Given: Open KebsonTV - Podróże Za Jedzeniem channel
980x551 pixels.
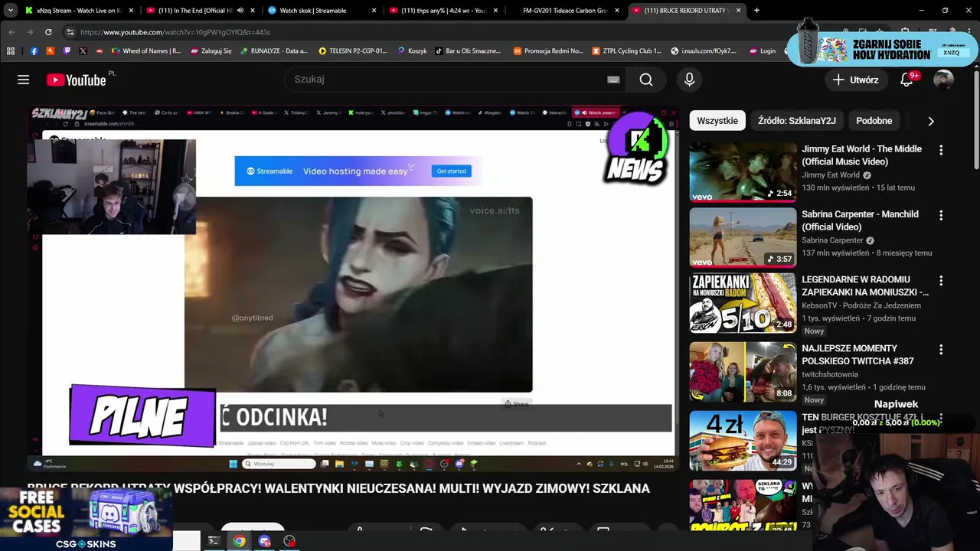Looking at the screenshot, I should coord(861,305).
